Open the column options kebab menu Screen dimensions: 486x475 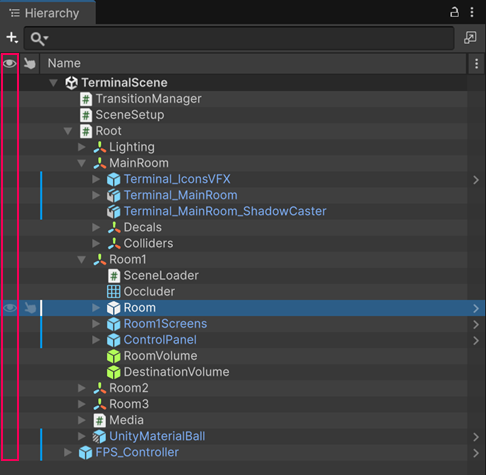(x=476, y=63)
